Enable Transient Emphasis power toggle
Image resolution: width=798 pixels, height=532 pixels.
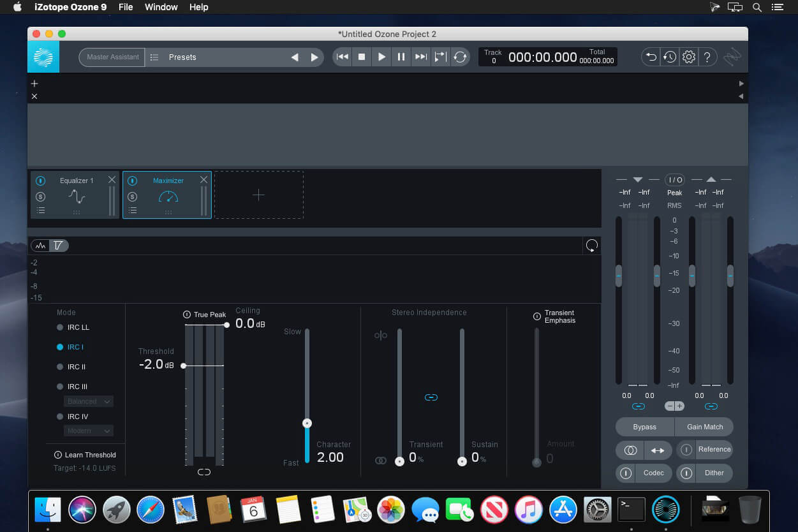pyautogui.click(x=537, y=316)
